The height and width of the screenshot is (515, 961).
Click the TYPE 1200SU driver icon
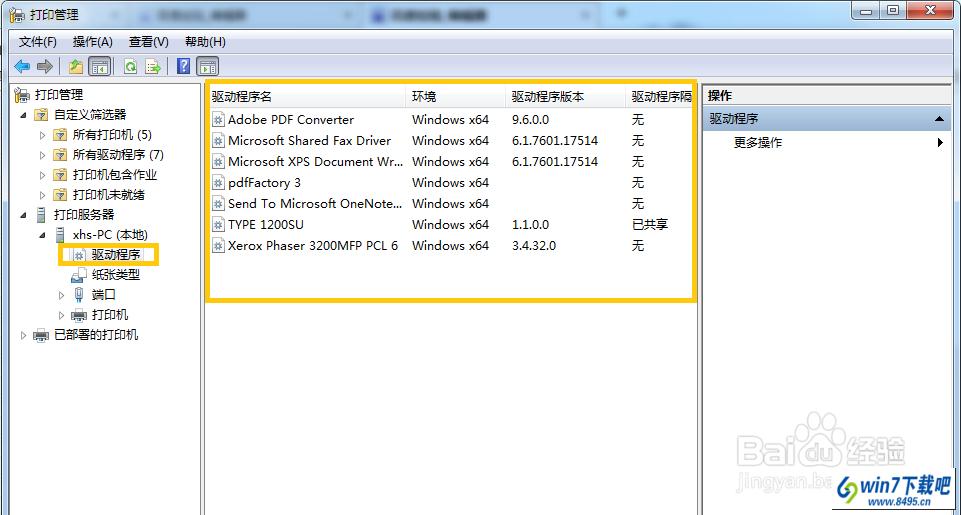pos(218,224)
